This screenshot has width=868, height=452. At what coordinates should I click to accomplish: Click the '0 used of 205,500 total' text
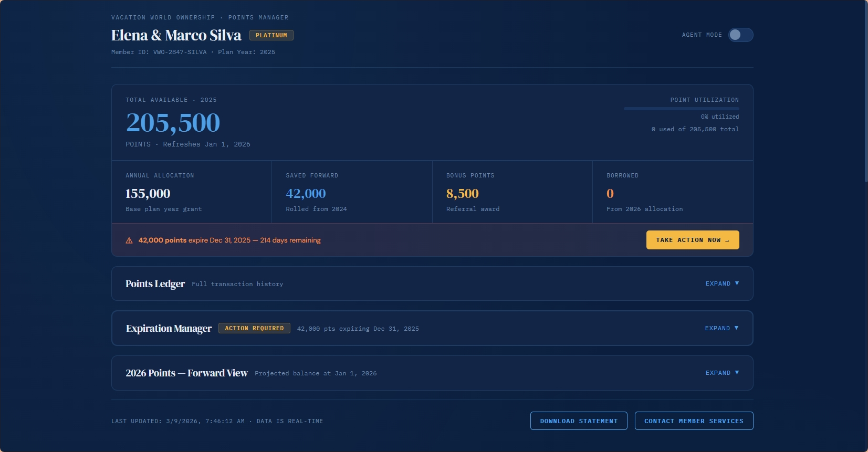click(x=695, y=129)
